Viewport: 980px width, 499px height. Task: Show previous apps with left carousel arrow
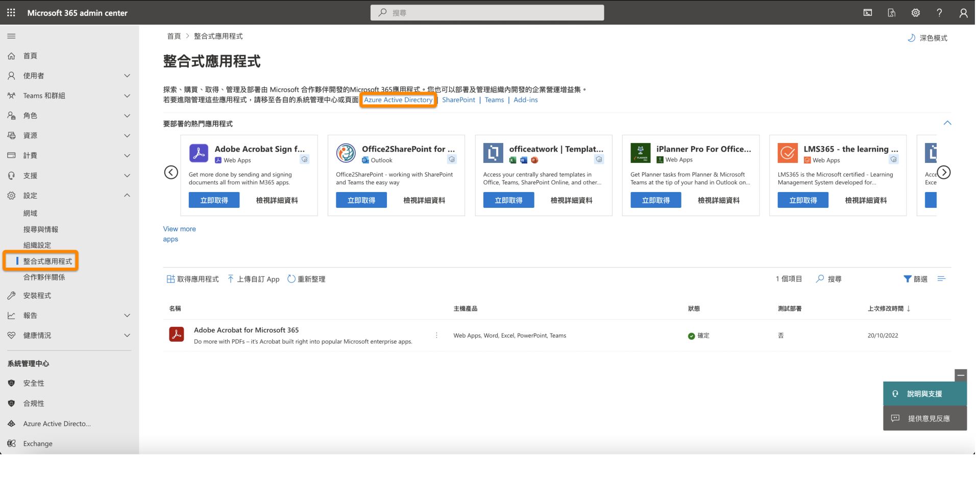pos(171,172)
